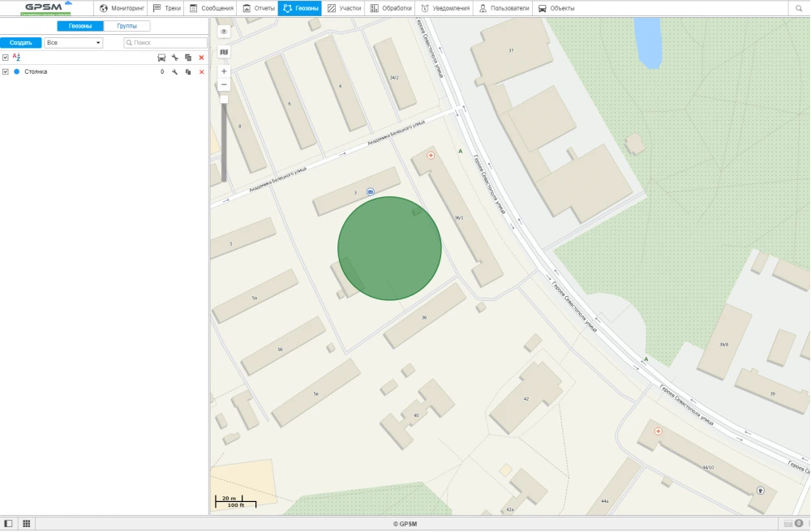
Task: Open the grid apps icon in bottom bar
Action: coord(26,524)
